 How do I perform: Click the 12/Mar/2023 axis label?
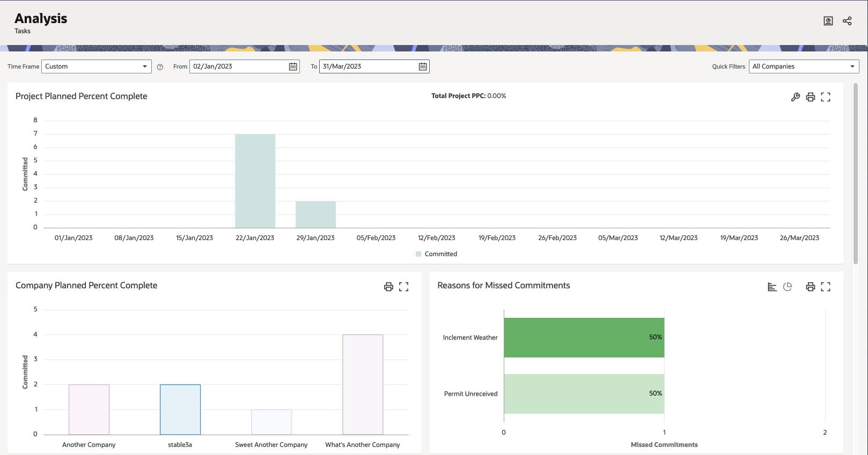click(x=679, y=238)
